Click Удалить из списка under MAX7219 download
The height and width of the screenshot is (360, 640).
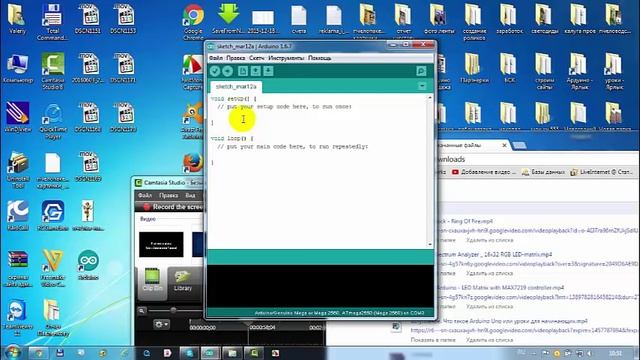[489, 306]
